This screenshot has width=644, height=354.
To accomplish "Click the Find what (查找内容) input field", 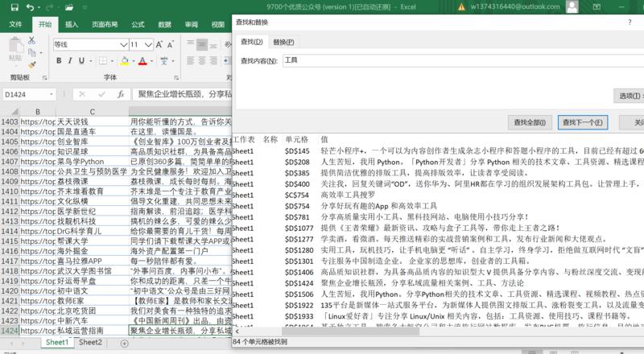I will click(x=463, y=60).
